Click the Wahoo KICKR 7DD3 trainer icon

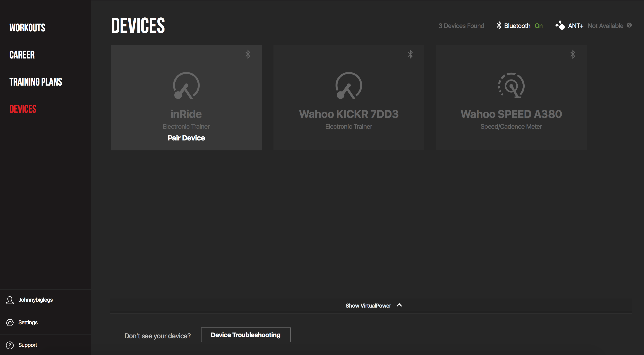349,86
